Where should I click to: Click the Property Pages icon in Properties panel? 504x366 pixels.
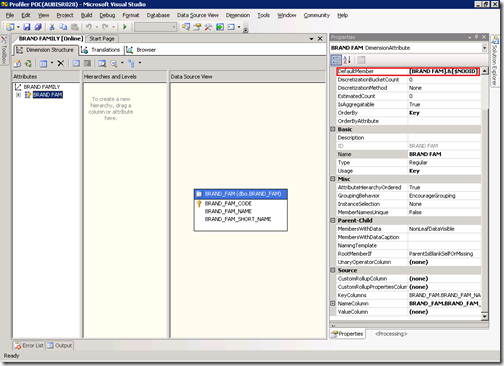361,60
